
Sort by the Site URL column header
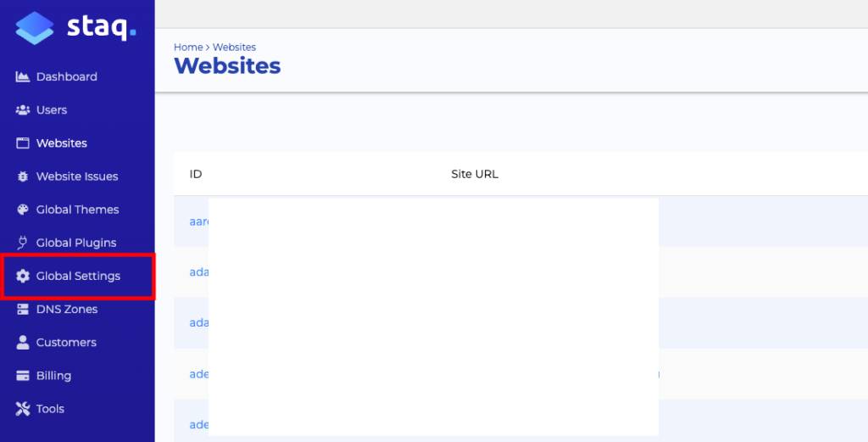475,175
